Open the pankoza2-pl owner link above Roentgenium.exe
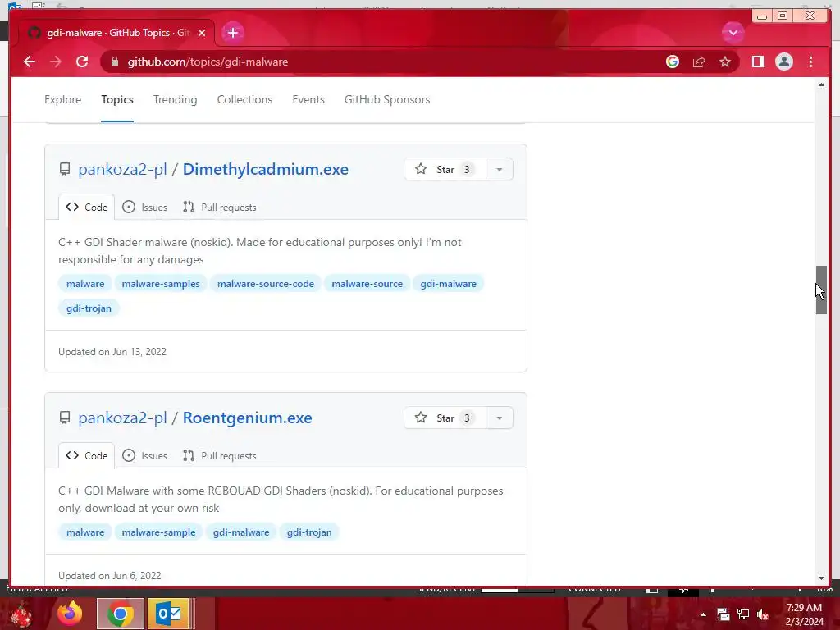 coord(123,418)
